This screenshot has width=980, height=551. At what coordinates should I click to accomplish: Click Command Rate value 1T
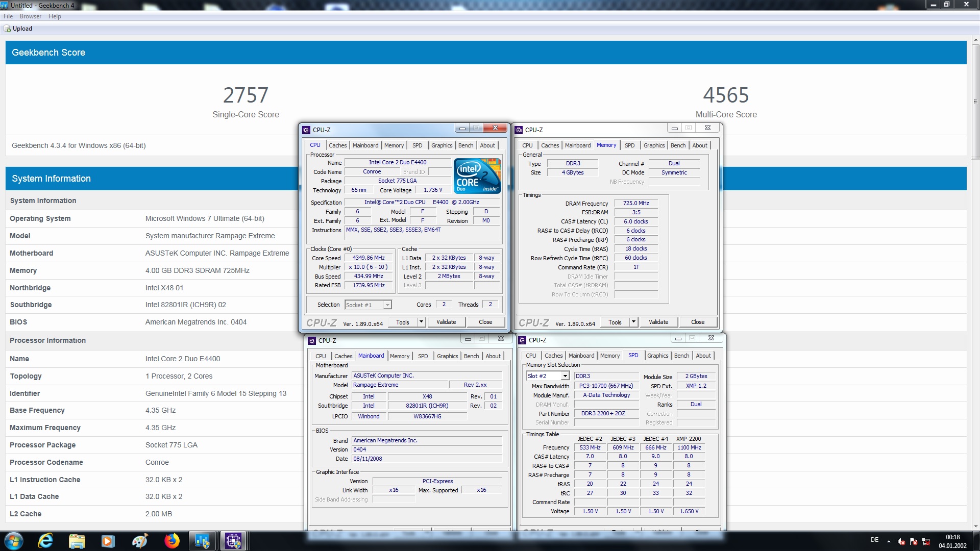[636, 267]
